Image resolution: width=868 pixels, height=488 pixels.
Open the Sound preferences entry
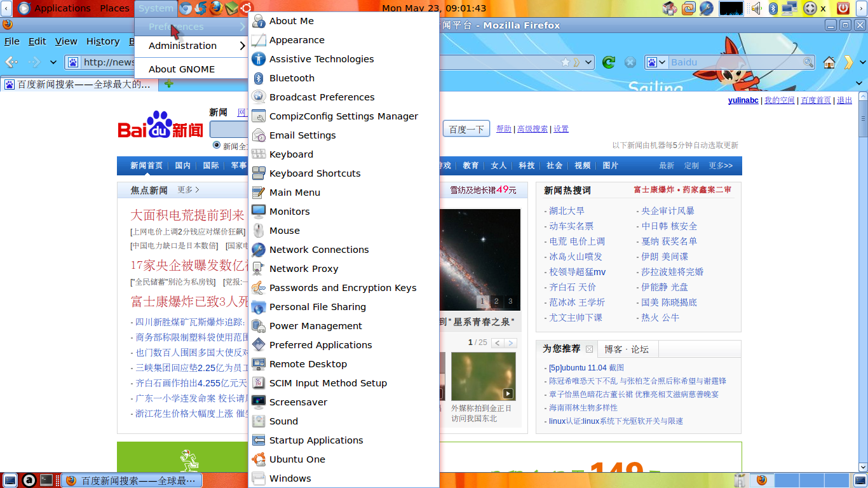[344, 421]
